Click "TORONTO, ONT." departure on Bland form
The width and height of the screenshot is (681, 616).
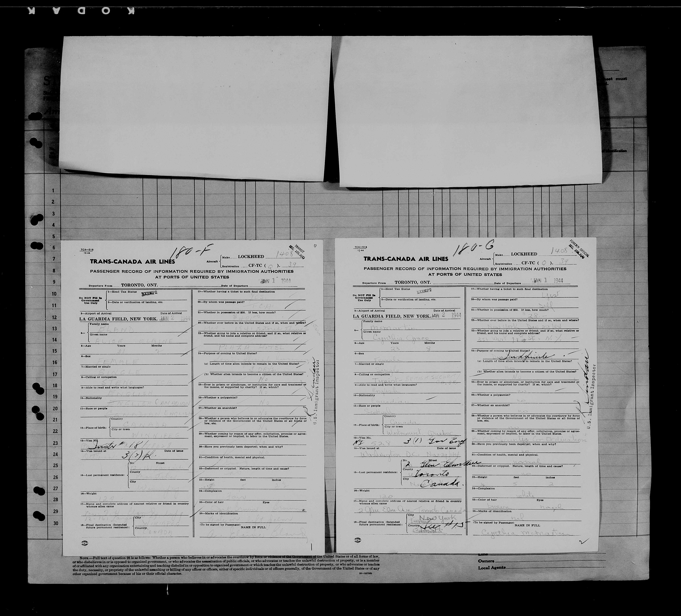tap(139, 285)
